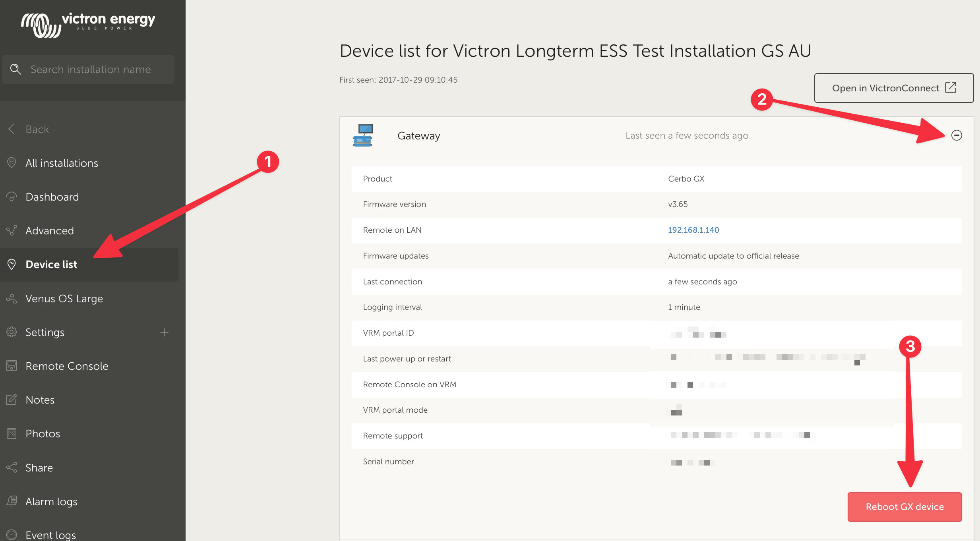Click the Alarm logs icon in sidebar
980x541 pixels.
click(x=12, y=501)
